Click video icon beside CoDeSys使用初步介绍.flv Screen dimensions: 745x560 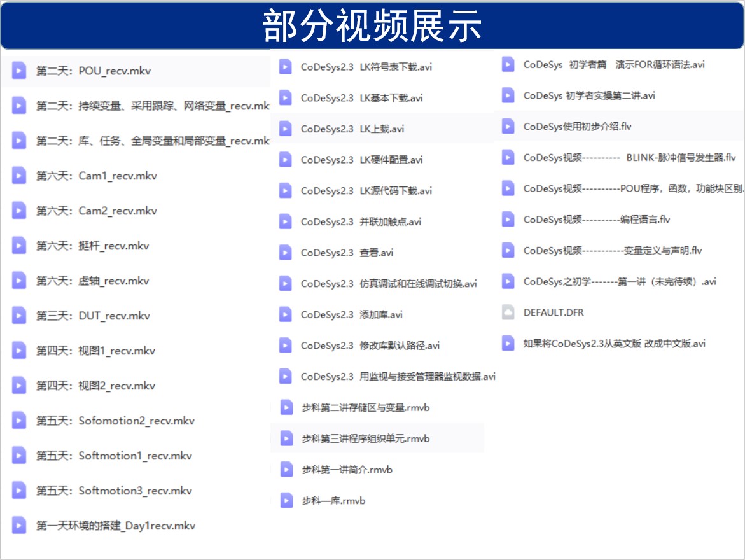click(x=508, y=126)
